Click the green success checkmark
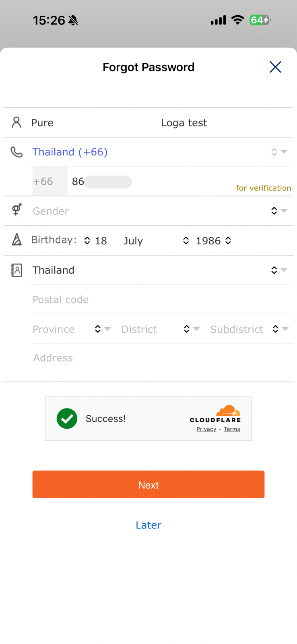Image resolution: width=297 pixels, height=644 pixels. [x=67, y=419]
